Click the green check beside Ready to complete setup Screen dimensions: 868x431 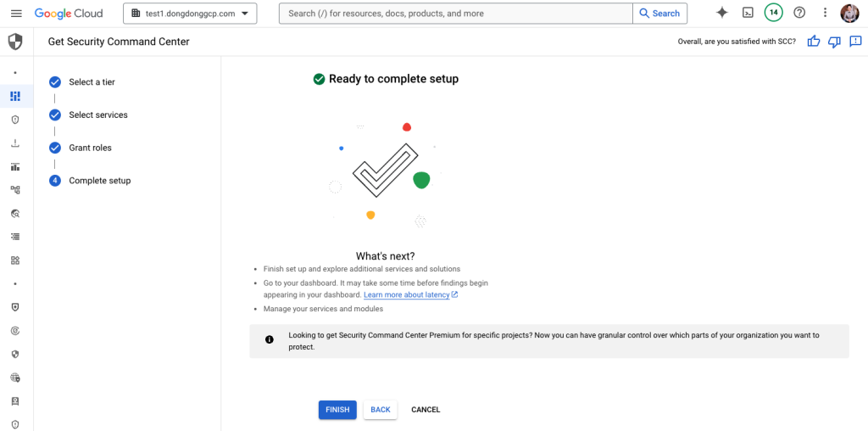(319, 79)
